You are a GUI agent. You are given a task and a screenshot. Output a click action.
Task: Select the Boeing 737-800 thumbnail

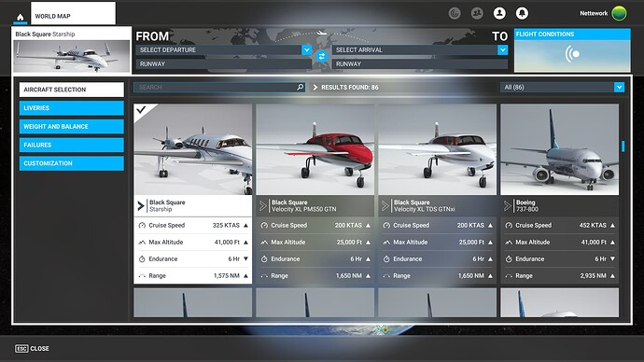[559, 149]
